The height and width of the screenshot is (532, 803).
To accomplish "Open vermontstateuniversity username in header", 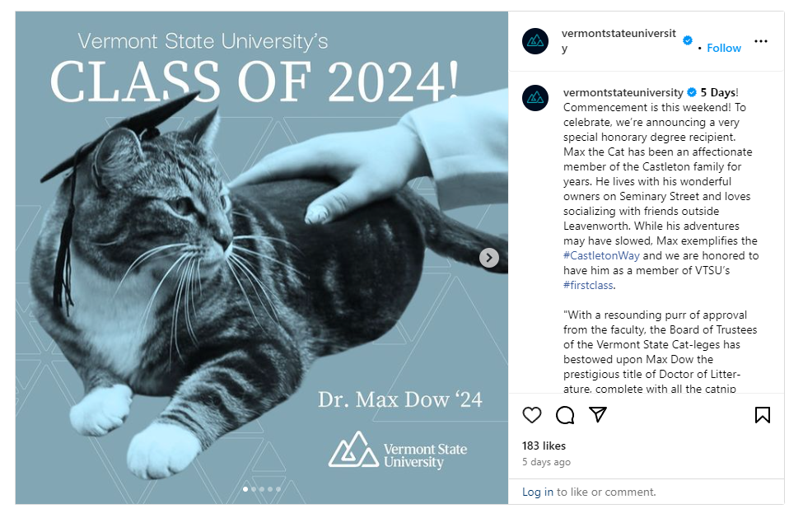I will coord(619,34).
